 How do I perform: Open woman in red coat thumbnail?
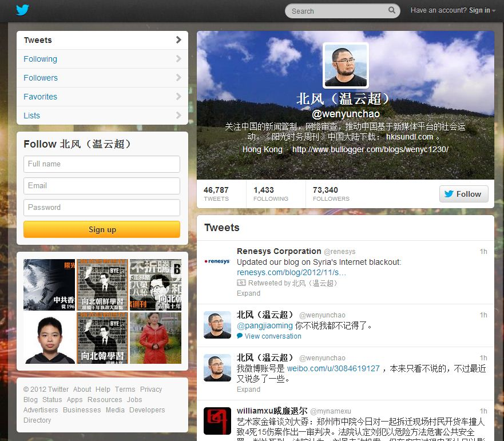pos(156,338)
